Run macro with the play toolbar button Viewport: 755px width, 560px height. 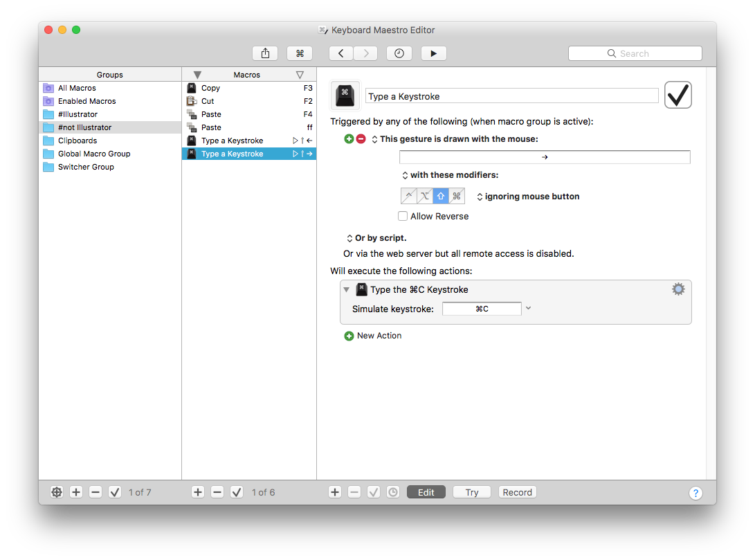click(x=434, y=53)
